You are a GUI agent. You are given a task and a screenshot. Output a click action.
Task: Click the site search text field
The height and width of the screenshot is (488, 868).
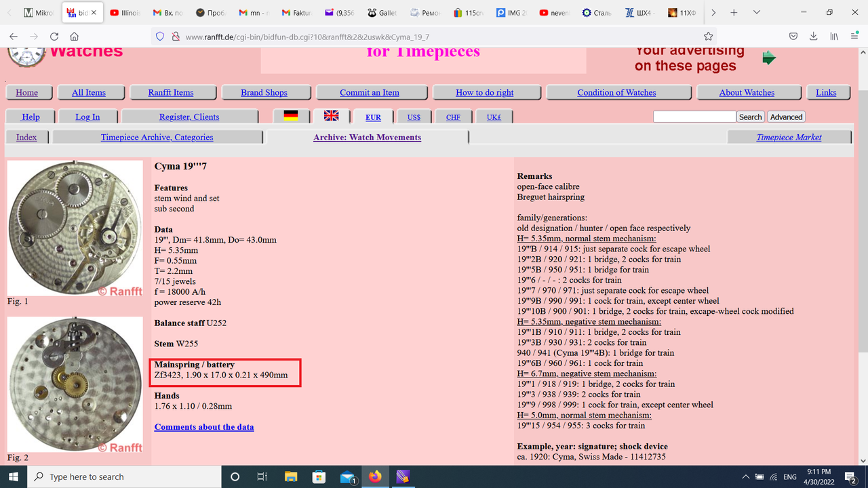(x=694, y=117)
